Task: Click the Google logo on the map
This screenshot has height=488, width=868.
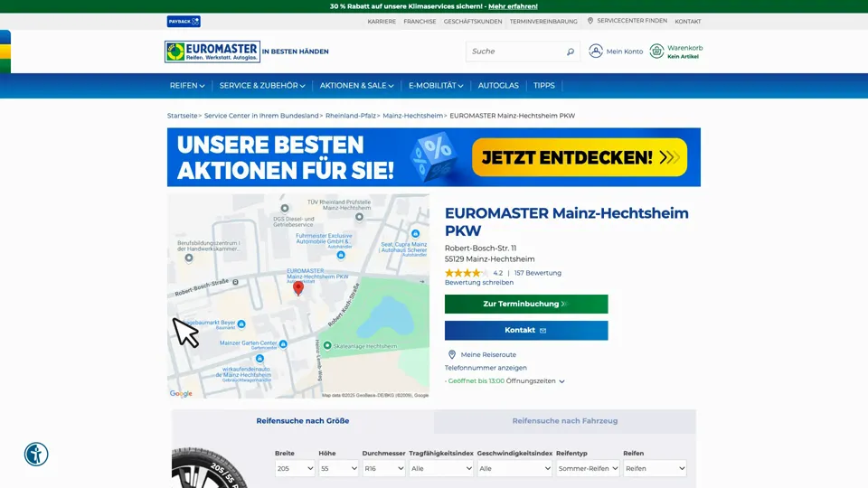Action: [x=181, y=393]
